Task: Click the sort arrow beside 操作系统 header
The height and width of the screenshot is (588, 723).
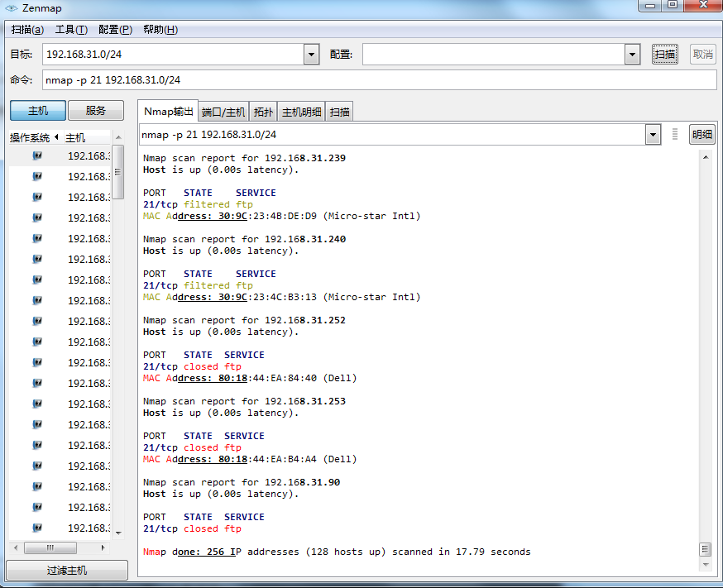Action: [x=56, y=136]
